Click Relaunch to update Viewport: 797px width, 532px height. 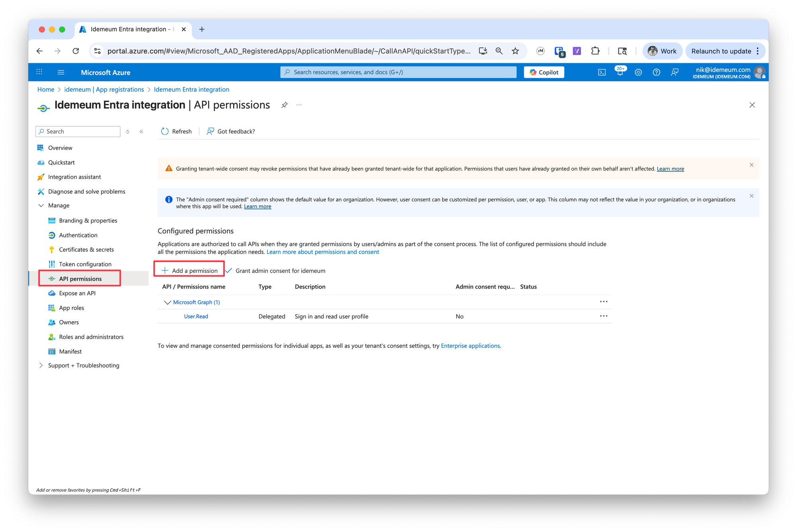[x=721, y=51]
